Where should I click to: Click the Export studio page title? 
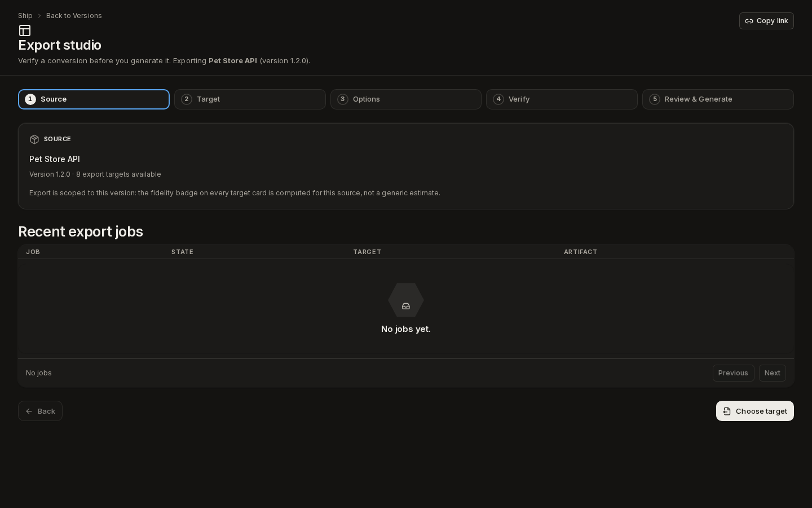[x=60, y=45]
